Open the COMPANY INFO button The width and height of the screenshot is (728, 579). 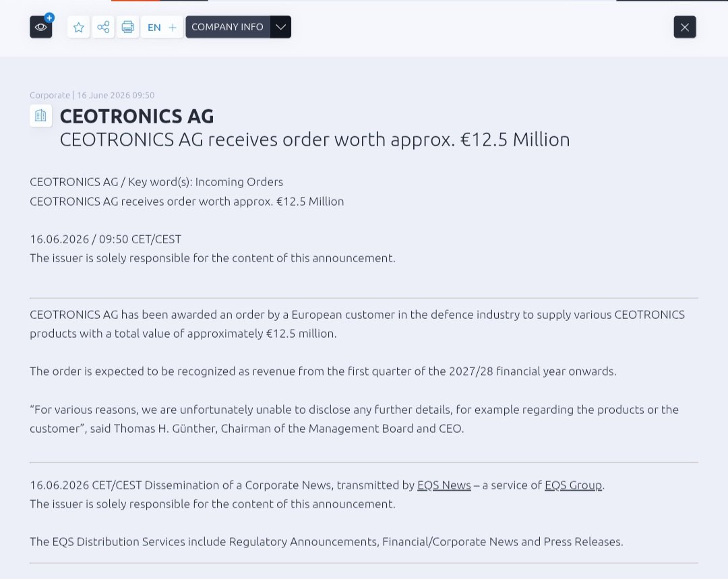(228, 27)
